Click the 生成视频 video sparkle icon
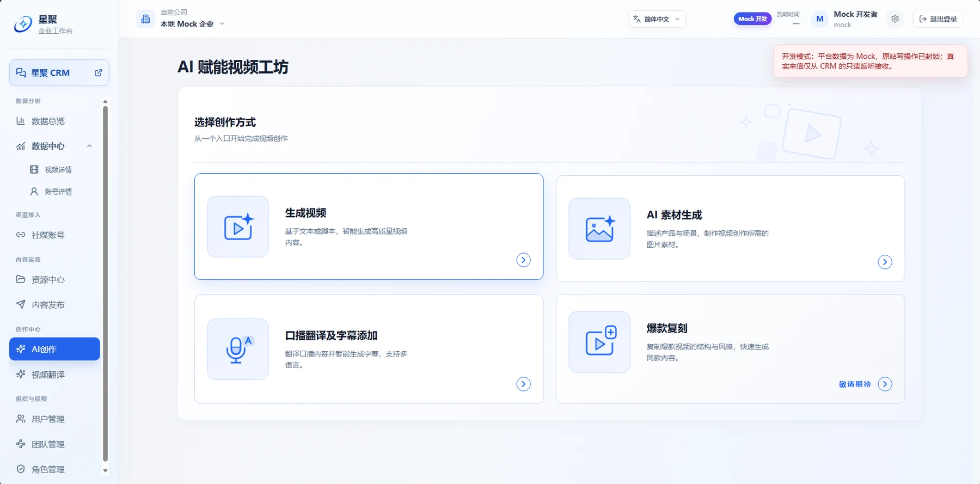This screenshot has height=484, width=980. (238, 226)
